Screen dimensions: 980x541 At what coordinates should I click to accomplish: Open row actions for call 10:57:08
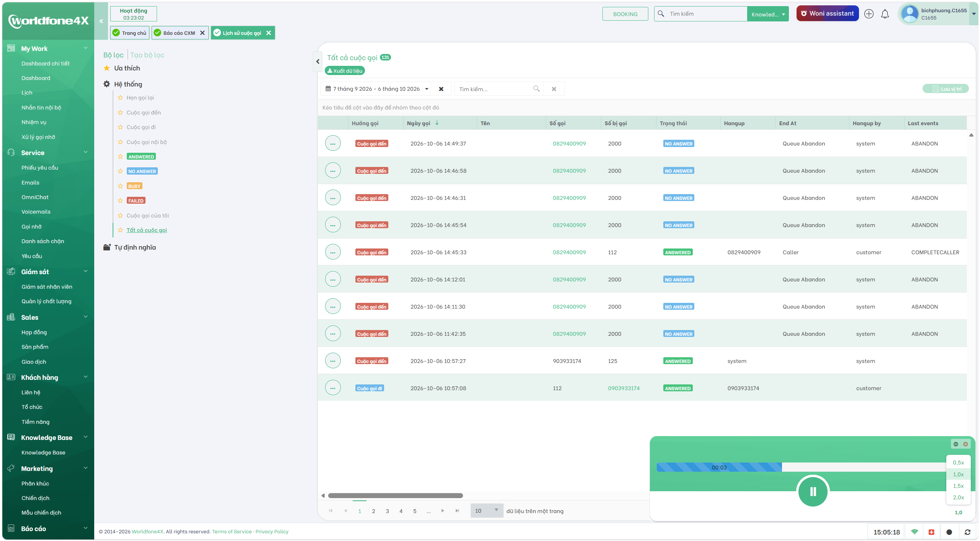[x=333, y=388]
